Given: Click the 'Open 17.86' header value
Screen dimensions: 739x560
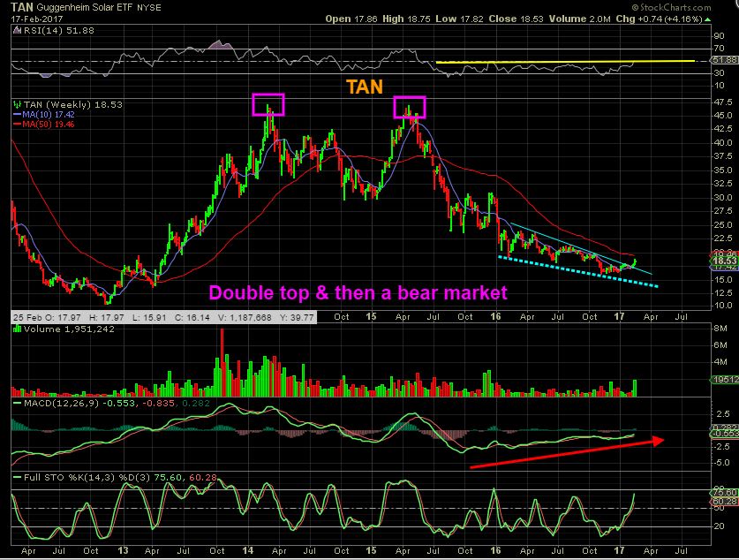Looking at the screenshot, I should (x=351, y=19).
